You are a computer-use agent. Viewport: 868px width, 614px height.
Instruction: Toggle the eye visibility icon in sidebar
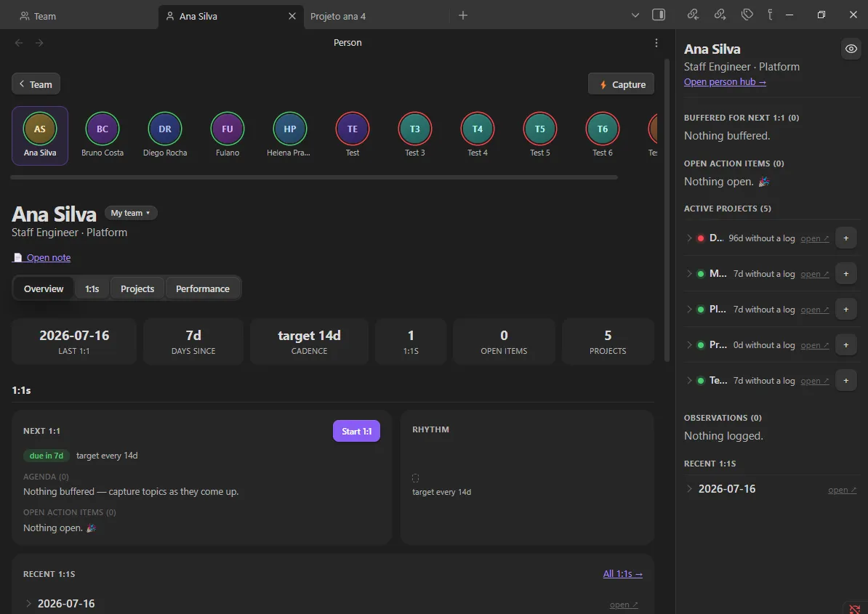click(851, 49)
